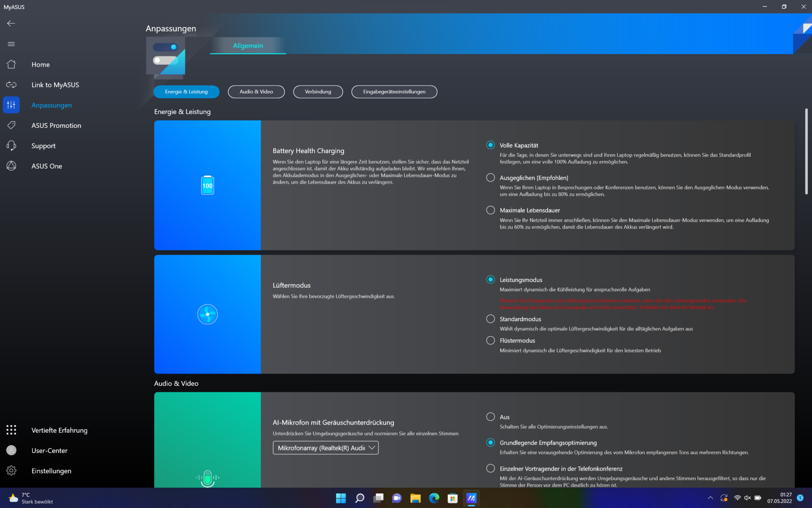
Task: Toggle the hamburger menu icon
Action: 11,44
